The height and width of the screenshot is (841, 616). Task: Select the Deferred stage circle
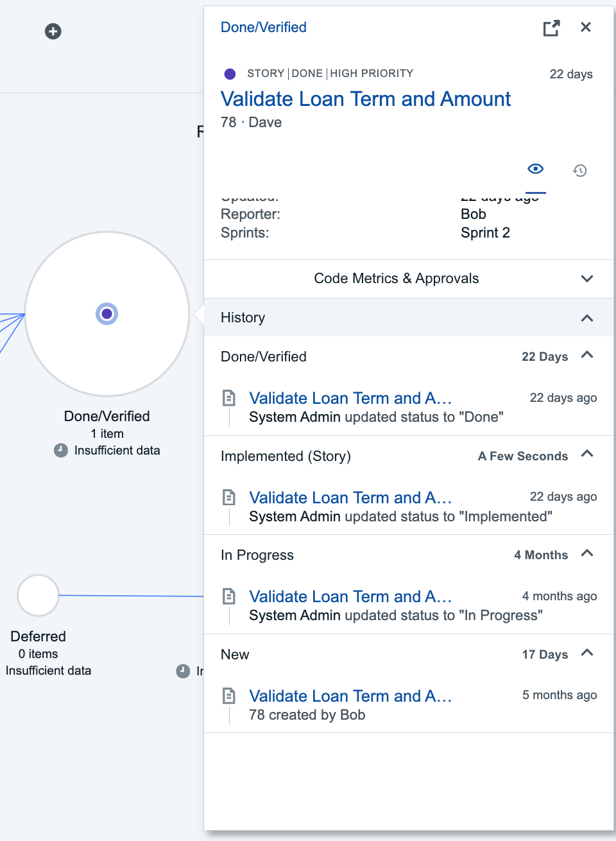click(38, 595)
